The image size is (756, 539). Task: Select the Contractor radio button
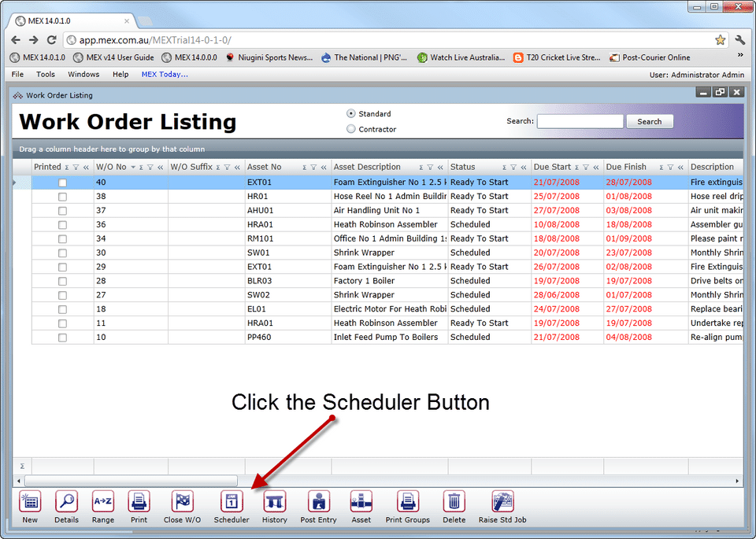(x=351, y=129)
